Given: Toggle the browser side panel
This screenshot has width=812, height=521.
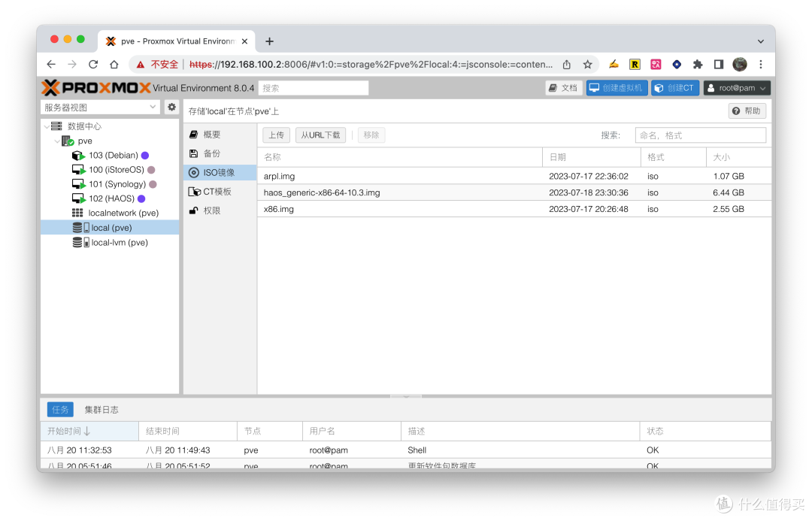Looking at the screenshot, I should (x=718, y=64).
